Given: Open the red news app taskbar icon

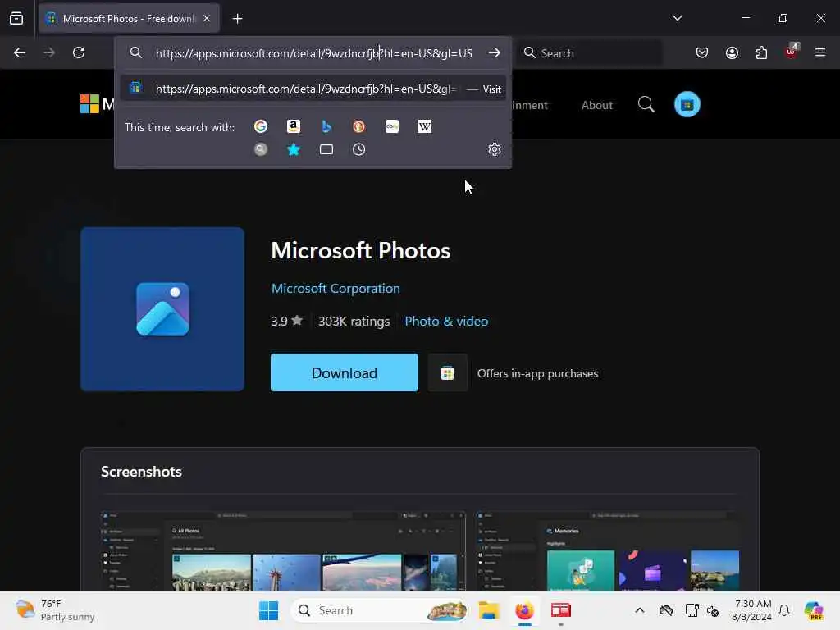Looking at the screenshot, I should [x=561, y=610].
